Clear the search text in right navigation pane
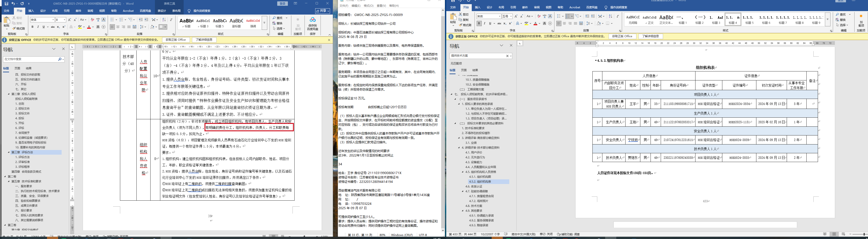This screenshot has height=239, width=868. click(x=507, y=56)
